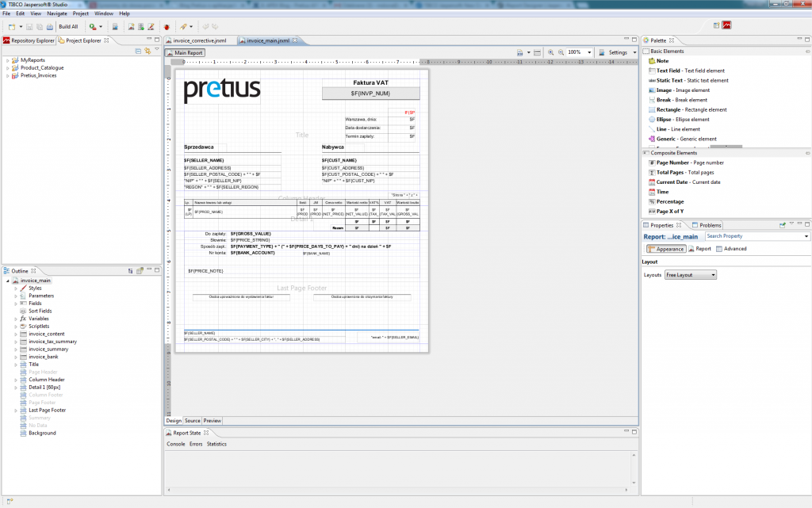Toggle Link with Editor in Project Explorer
The height and width of the screenshot is (508, 812).
click(148, 52)
